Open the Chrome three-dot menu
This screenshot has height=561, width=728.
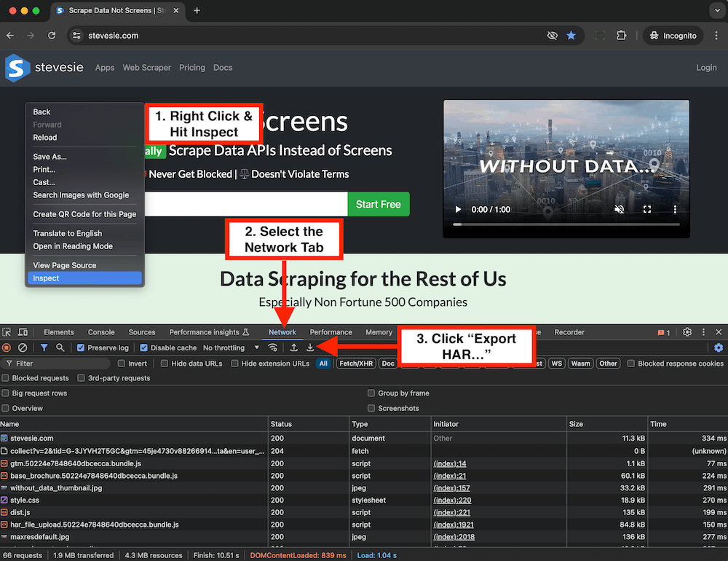tap(716, 36)
